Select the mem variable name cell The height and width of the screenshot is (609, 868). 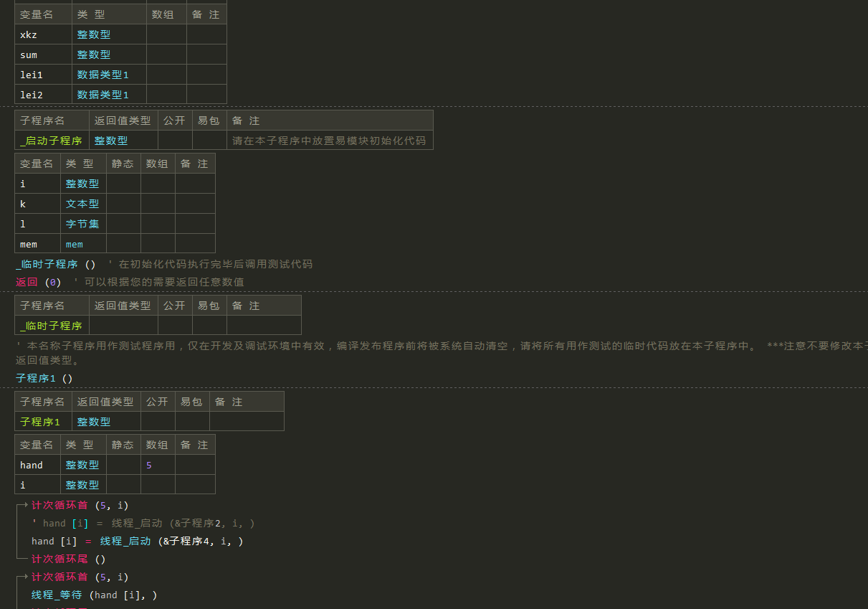[x=37, y=244]
